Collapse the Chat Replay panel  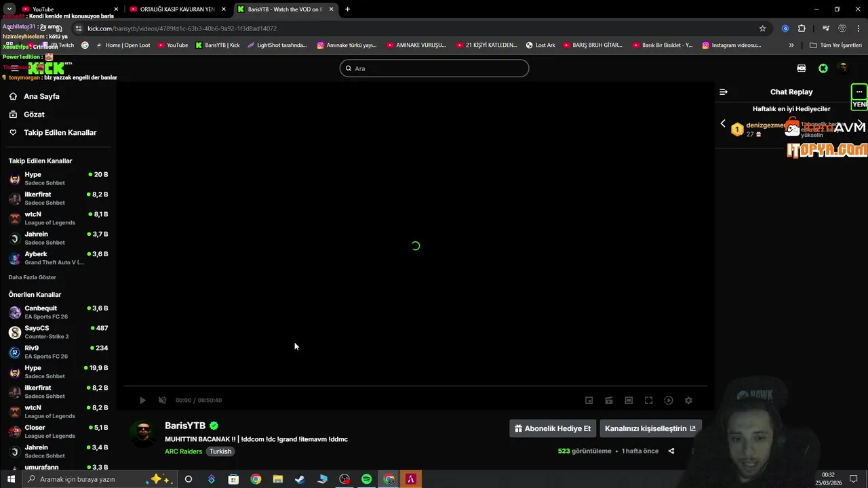[x=724, y=91]
